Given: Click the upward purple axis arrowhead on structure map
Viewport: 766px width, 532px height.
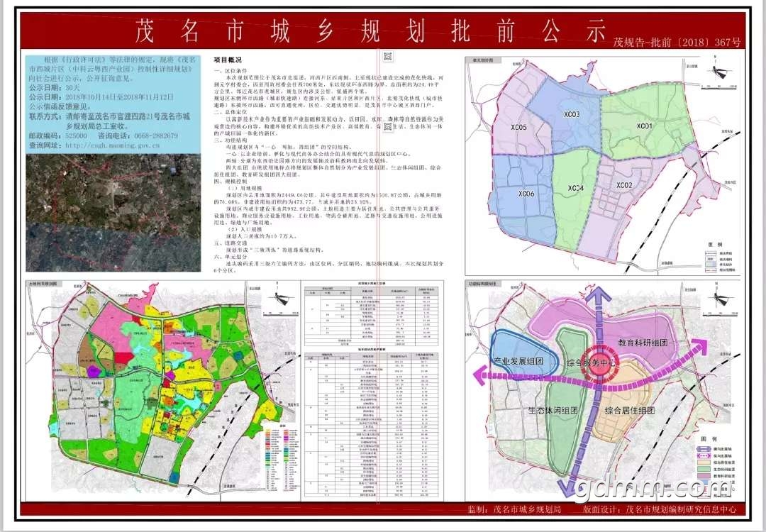Looking at the screenshot, I should [598, 294].
